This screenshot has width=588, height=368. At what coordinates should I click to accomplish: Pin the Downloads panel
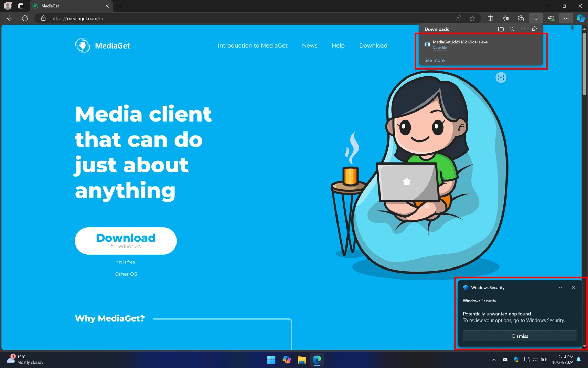coord(534,29)
